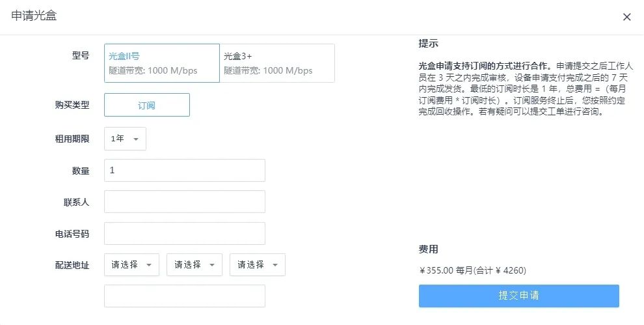Open the second 配送地址 请选择 dropdown
This screenshot has height=325, width=644.
point(195,264)
